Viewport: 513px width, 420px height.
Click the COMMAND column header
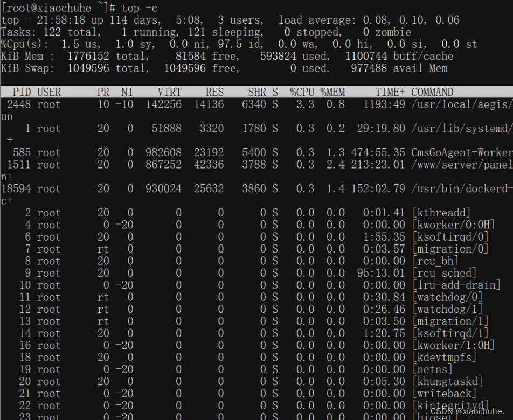pyautogui.click(x=433, y=92)
